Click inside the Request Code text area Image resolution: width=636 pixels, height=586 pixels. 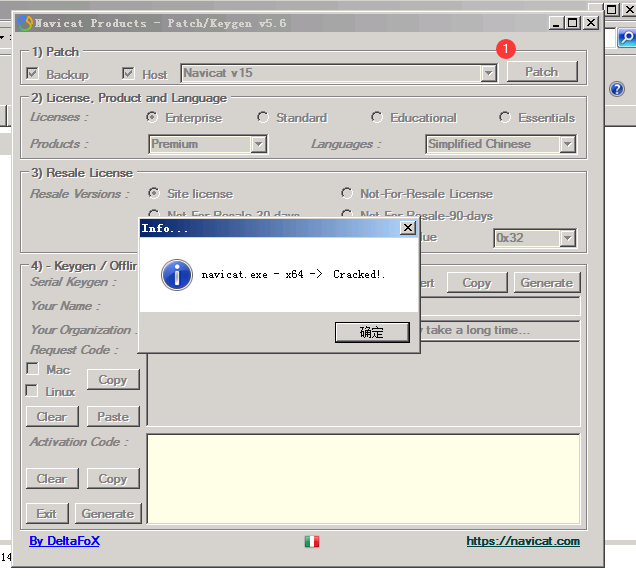pyautogui.click(x=363, y=389)
